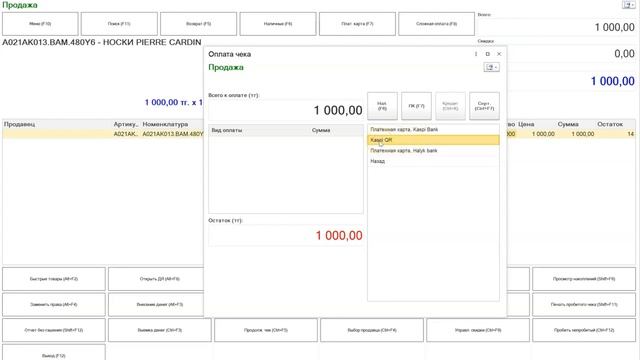Open the help dropdown in payment dialog
Viewport: 640px width, 360px height.
[491, 67]
